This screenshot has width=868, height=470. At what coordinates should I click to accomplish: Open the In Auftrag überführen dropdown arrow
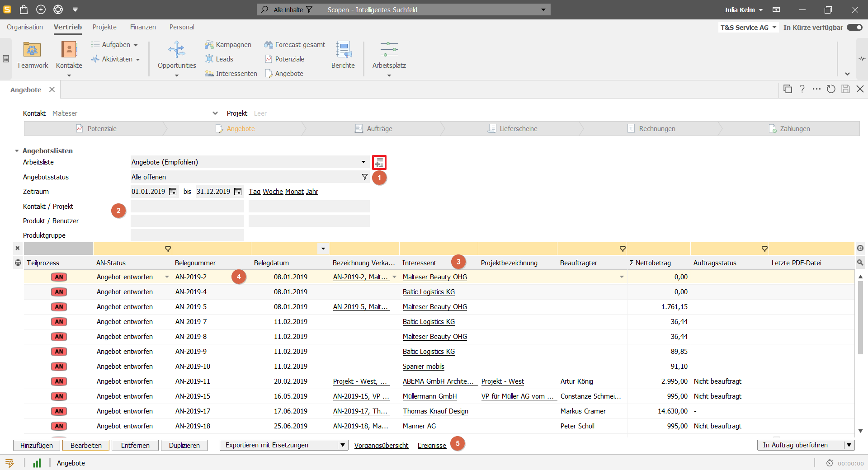point(849,445)
